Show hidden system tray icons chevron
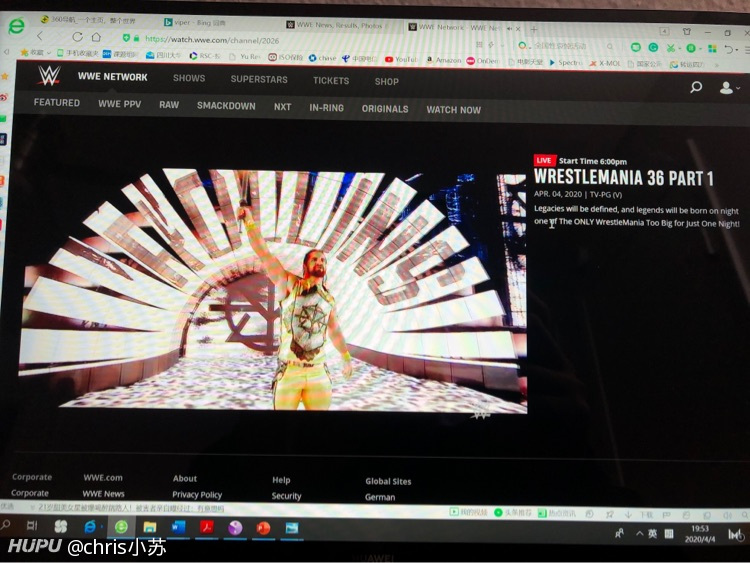 (x=639, y=533)
